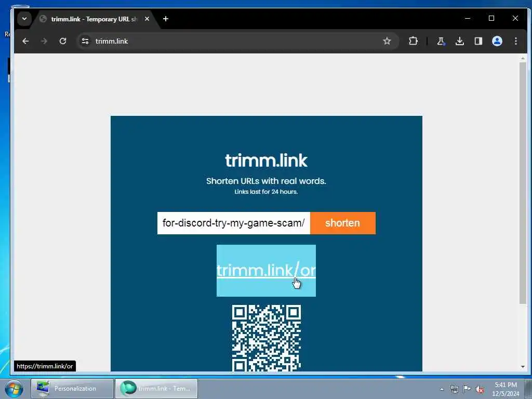Viewport: 532px width, 399px height.
Task: Select the trimm.link browser tab
Action: pos(94,19)
